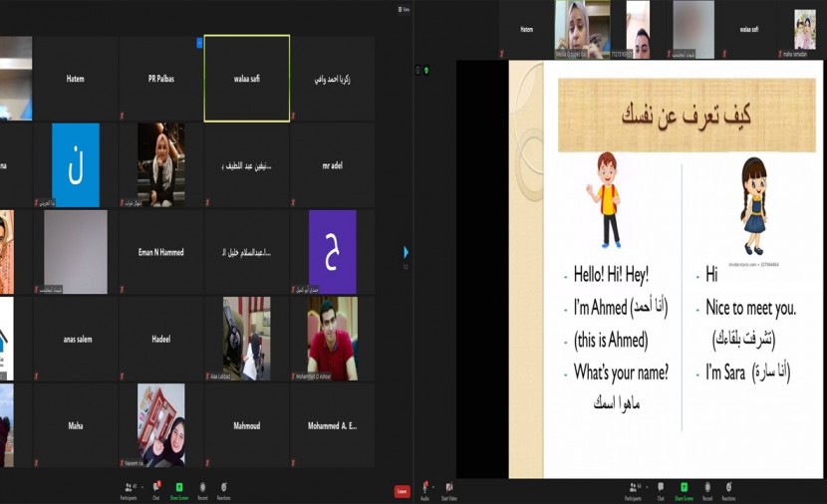Select the Eman N Hammed participant tile
Screen dimensions: 827x504
click(x=160, y=252)
